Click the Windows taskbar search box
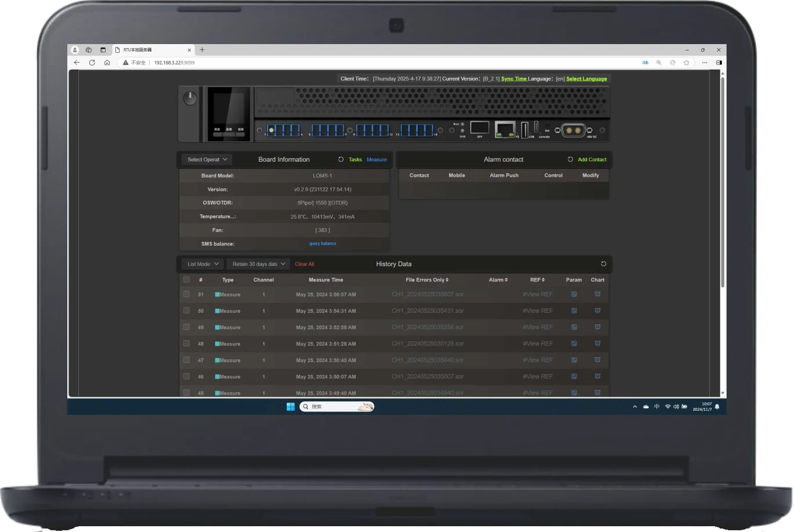 tap(337, 407)
